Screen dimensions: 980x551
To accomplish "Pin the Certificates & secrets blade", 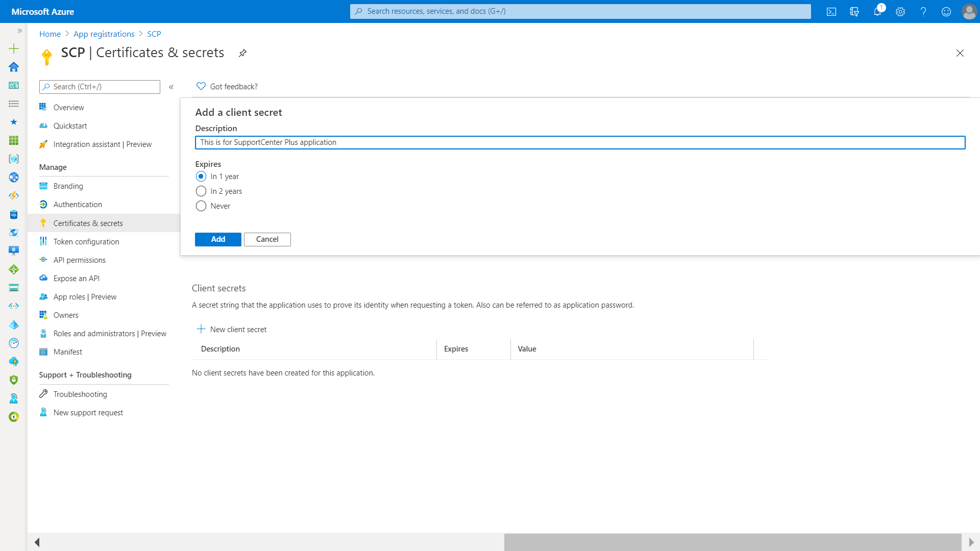I will [243, 53].
